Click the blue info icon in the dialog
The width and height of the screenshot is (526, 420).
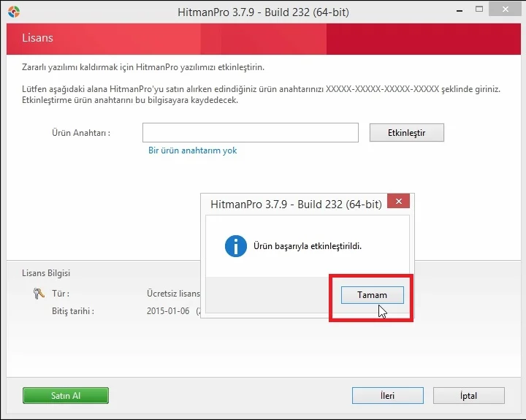click(235, 246)
